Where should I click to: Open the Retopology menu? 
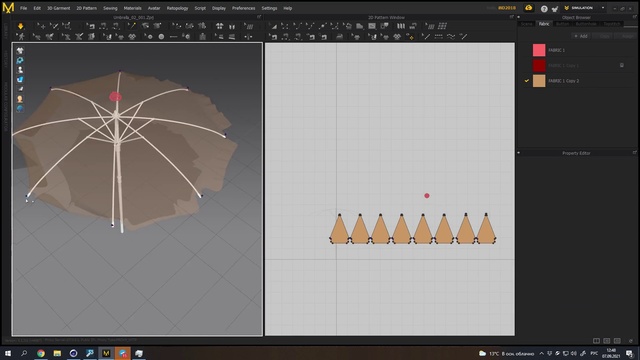coord(177,8)
